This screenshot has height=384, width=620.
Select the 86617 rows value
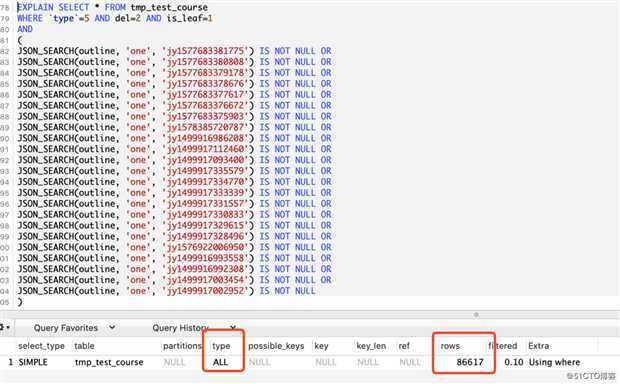tap(470, 362)
